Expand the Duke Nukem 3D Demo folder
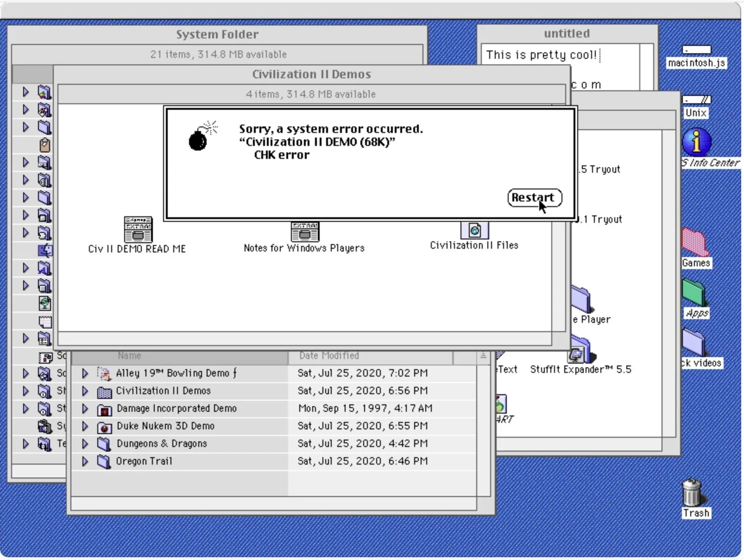This screenshot has height=560, width=744. pos(85,426)
